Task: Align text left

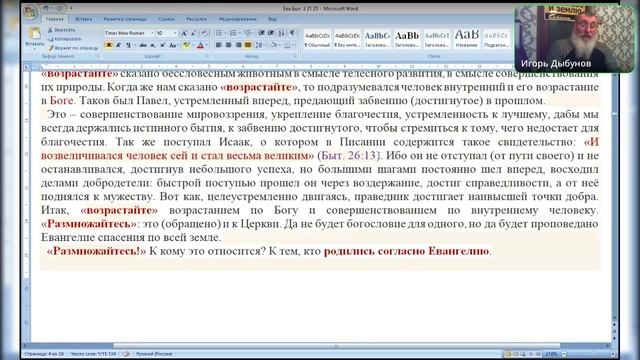Action: [x=219, y=45]
